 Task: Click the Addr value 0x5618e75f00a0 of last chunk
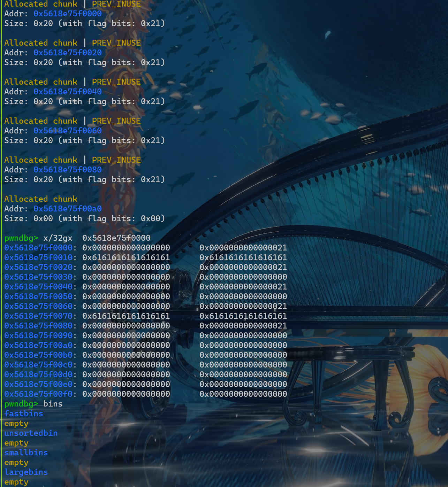67,209
